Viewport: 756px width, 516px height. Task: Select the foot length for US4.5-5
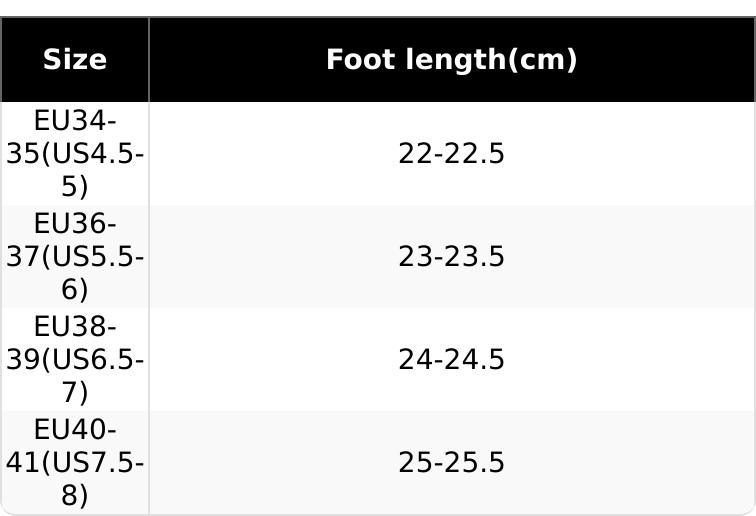452,154
